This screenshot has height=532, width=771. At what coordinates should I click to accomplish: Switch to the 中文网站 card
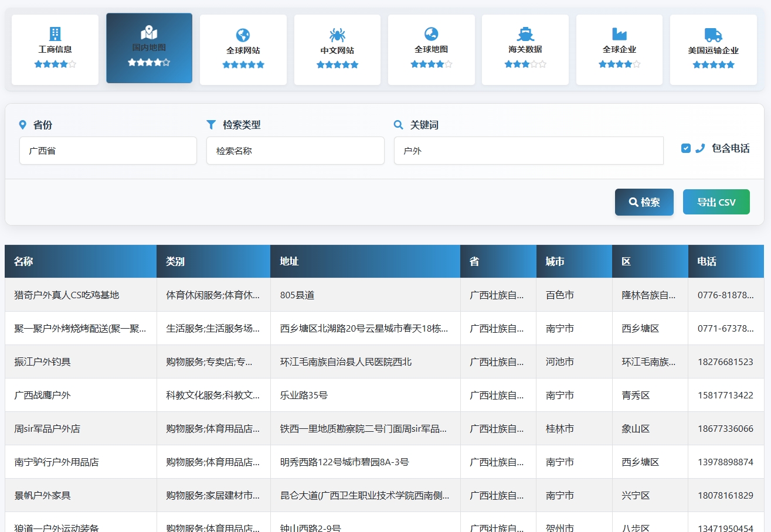click(x=337, y=50)
